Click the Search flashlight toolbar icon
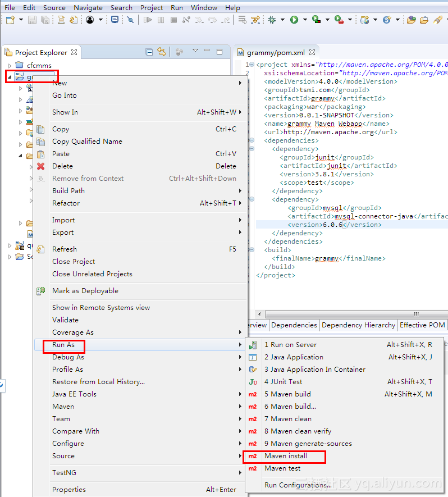 438,20
